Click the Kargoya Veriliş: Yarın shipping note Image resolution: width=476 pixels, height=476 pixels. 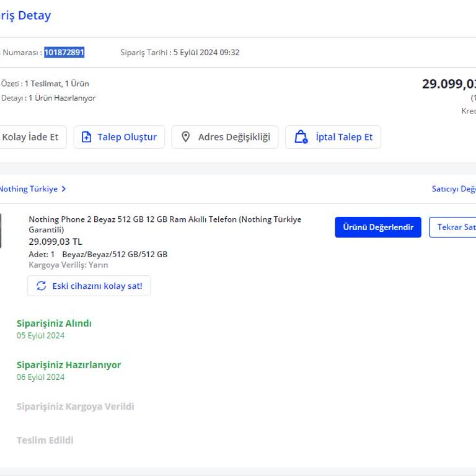[68, 265]
